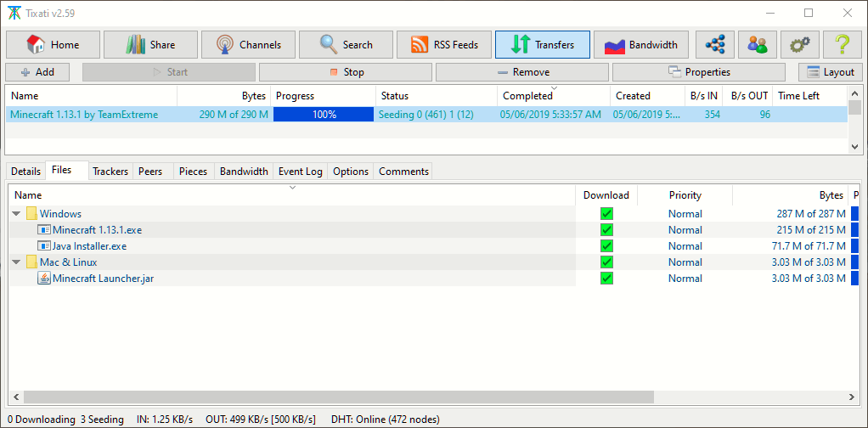Switch to the Trackers tab
Screen dimensions: 868x428
click(x=110, y=172)
